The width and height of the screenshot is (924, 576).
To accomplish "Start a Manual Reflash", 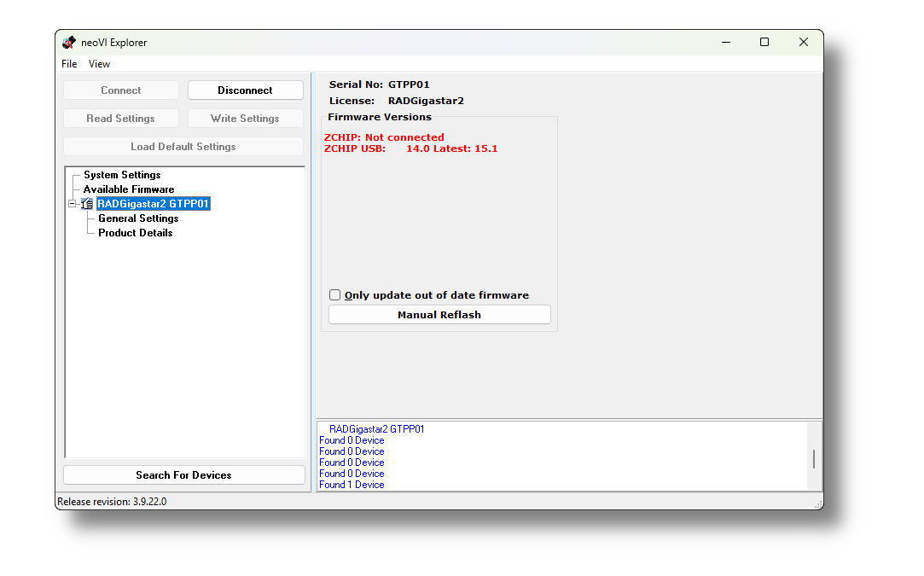I will 439,314.
